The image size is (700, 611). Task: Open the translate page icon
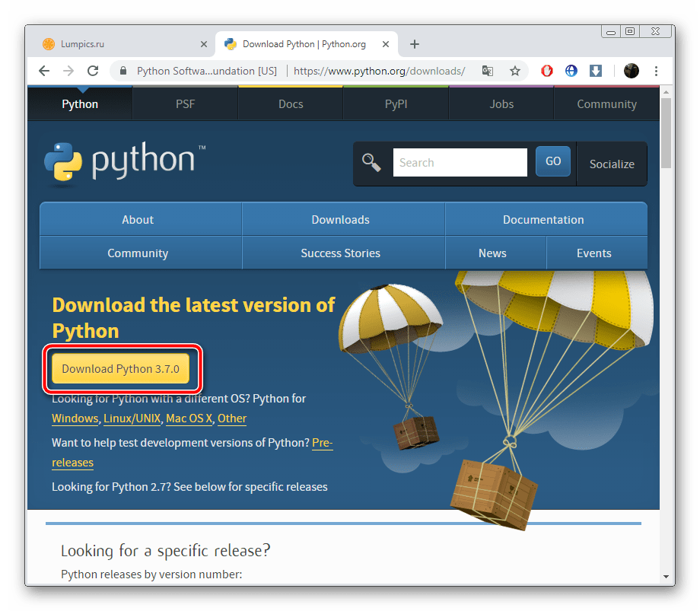[488, 71]
